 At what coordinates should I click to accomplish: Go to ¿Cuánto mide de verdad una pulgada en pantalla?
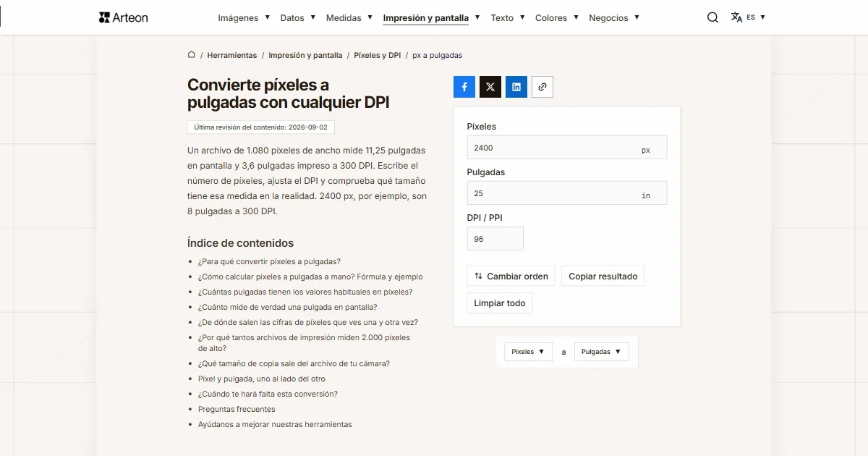(x=288, y=307)
